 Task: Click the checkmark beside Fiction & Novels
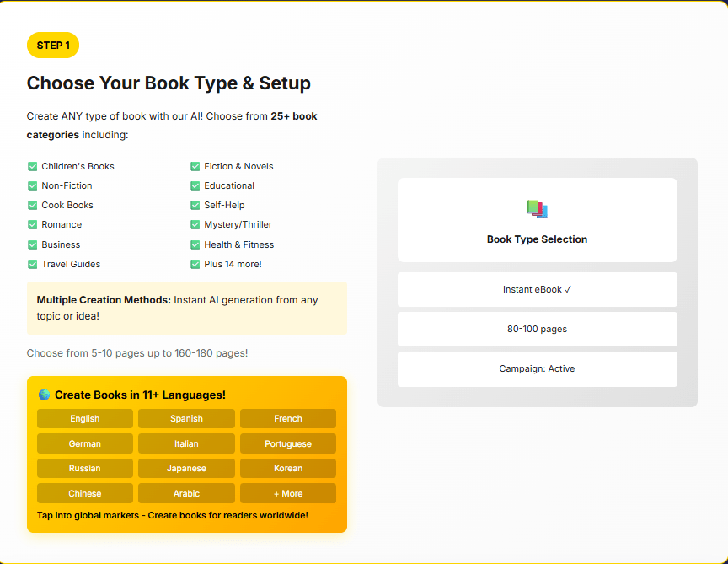(195, 166)
